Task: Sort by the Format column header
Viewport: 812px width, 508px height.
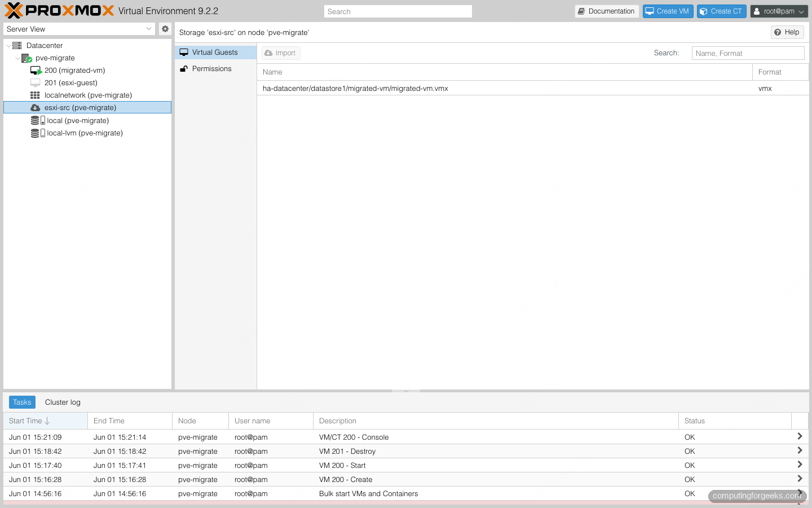Action: coord(780,72)
